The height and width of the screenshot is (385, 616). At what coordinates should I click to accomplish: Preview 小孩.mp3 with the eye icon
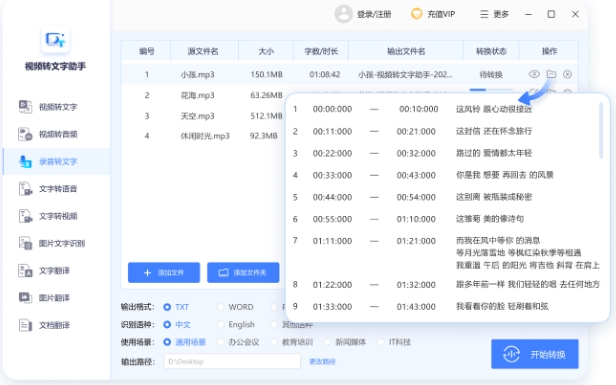[x=534, y=74]
